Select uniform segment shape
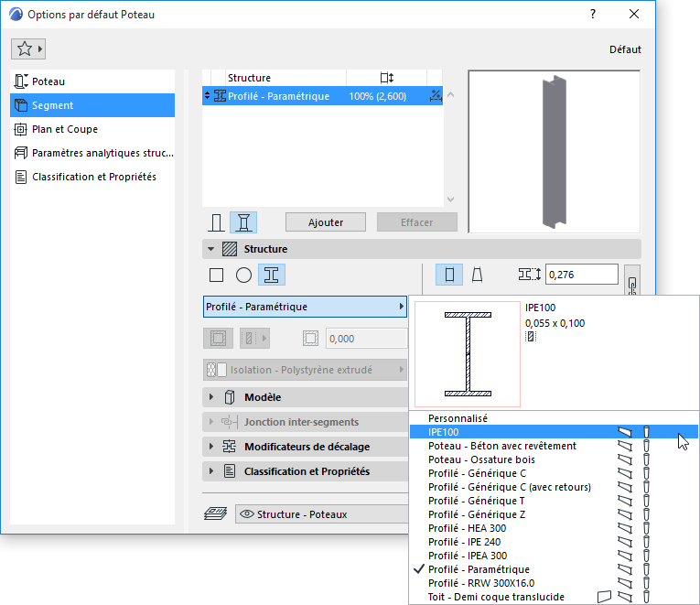Image resolution: width=700 pixels, height=605 pixels. 449,275
